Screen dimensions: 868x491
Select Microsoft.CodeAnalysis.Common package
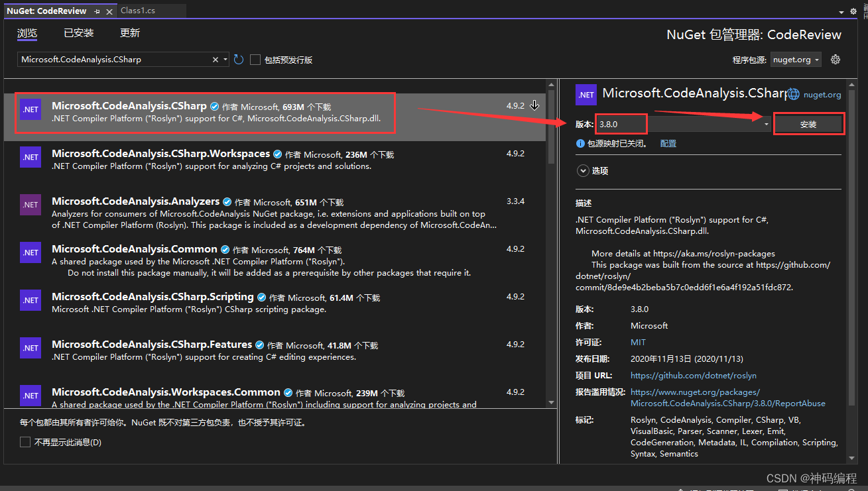coord(275,260)
